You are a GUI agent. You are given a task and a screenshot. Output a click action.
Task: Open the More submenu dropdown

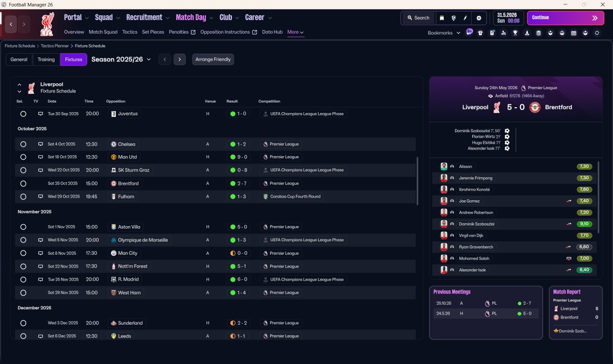(295, 32)
